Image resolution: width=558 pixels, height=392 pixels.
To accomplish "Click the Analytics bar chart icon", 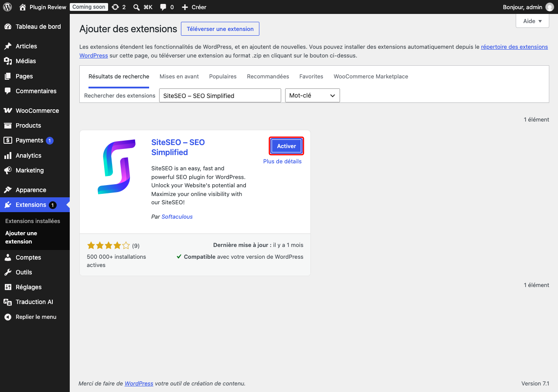I will [x=8, y=155].
